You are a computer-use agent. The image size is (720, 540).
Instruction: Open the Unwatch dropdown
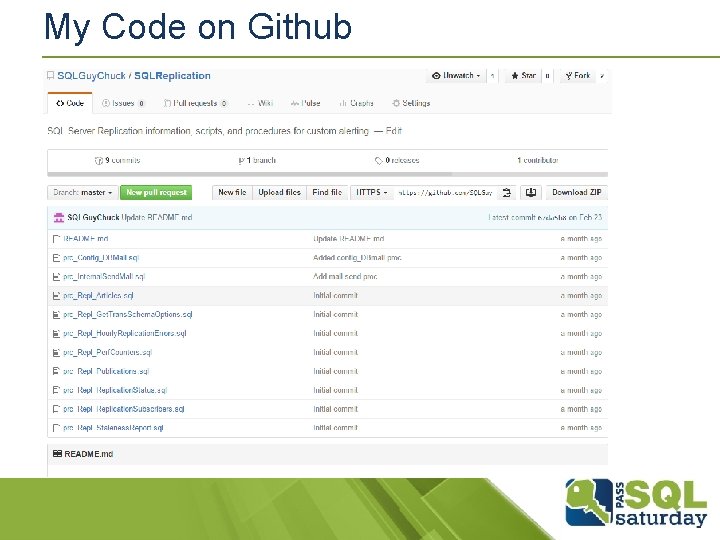pos(456,75)
